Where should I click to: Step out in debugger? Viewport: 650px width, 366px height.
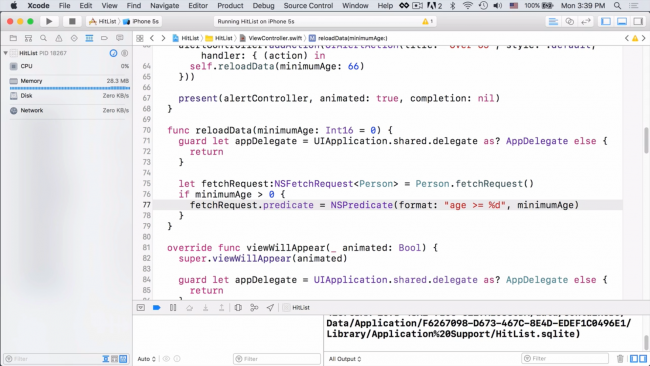[x=222, y=308]
